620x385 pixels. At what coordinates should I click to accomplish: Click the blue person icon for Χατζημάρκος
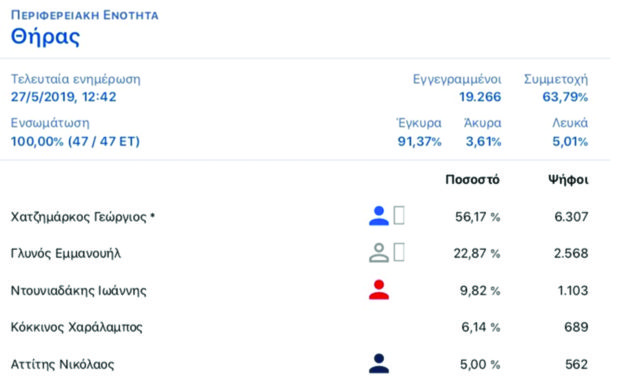pyautogui.click(x=379, y=216)
